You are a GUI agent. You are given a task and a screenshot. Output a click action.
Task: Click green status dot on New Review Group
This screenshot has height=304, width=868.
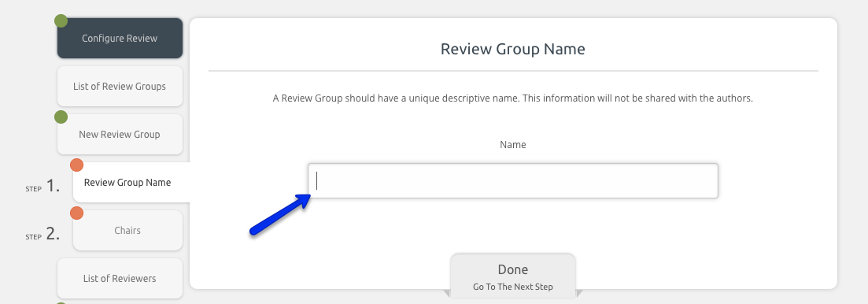tap(61, 117)
